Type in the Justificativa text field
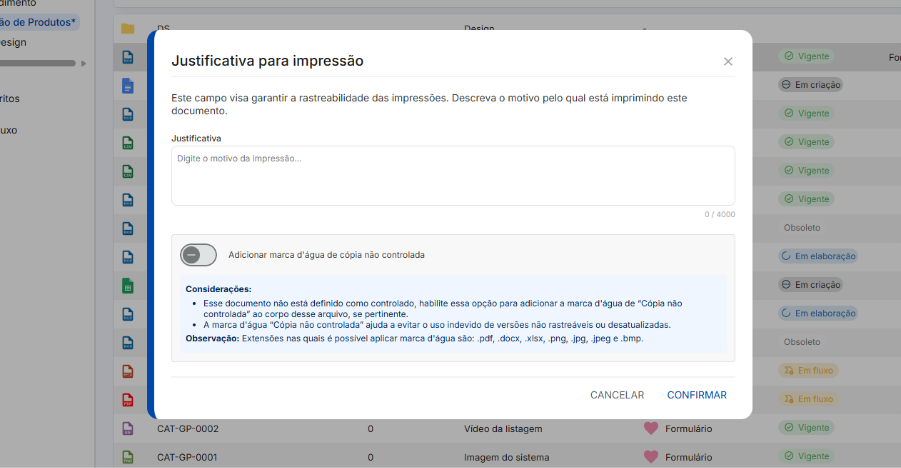Screen dimensions: 901x468 (x=452, y=175)
